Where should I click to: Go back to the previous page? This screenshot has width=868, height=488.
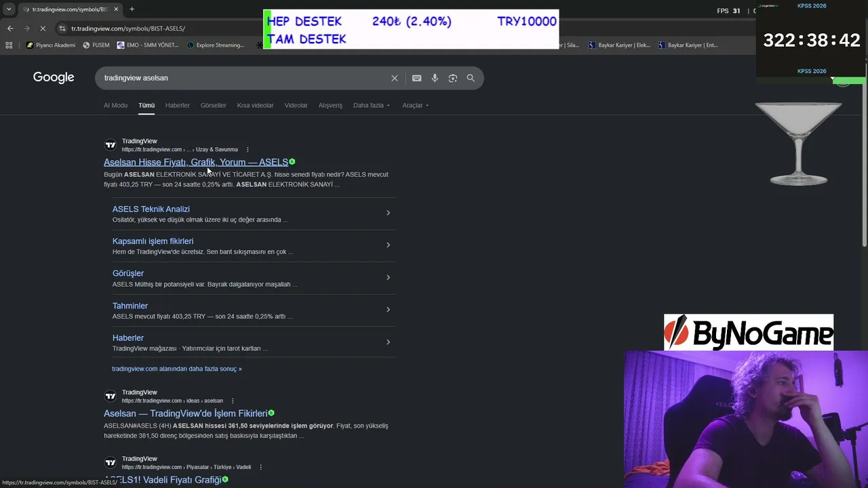pyautogui.click(x=10, y=28)
